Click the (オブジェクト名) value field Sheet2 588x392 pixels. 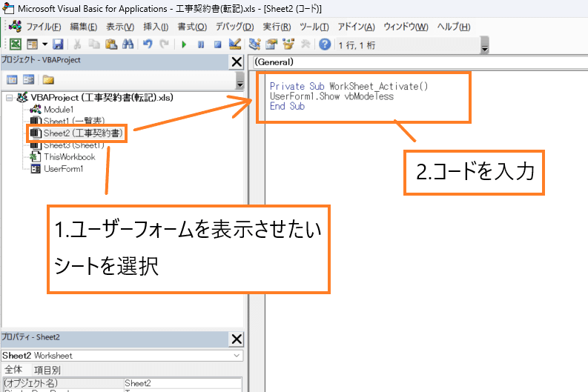point(182,383)
